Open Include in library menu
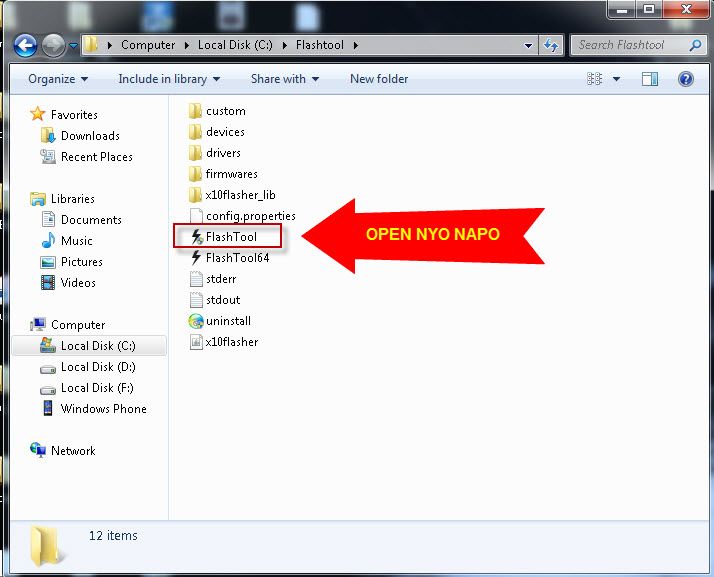This screenshot has height=577, width=714. [169, 79]
